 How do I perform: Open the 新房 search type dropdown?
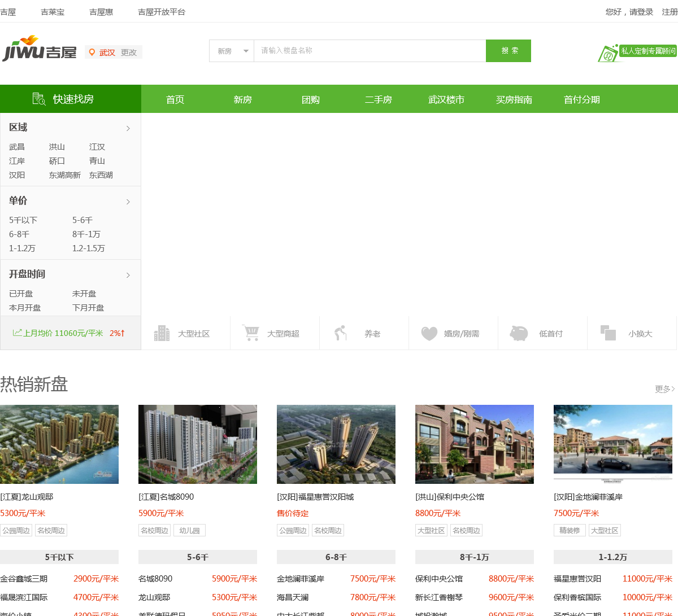coord(232,51)
